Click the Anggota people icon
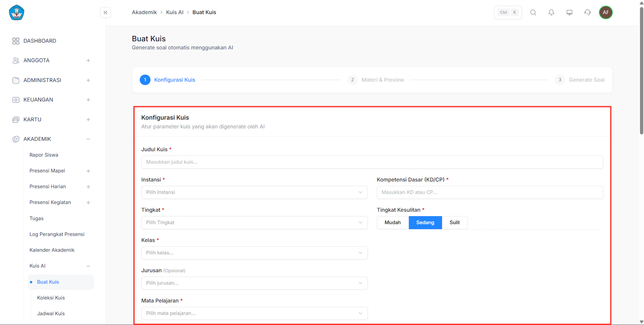 click(x=16, y=60)
